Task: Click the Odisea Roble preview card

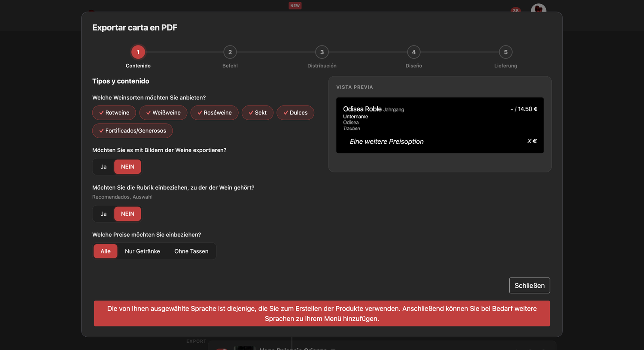Action: pos(440,125)
